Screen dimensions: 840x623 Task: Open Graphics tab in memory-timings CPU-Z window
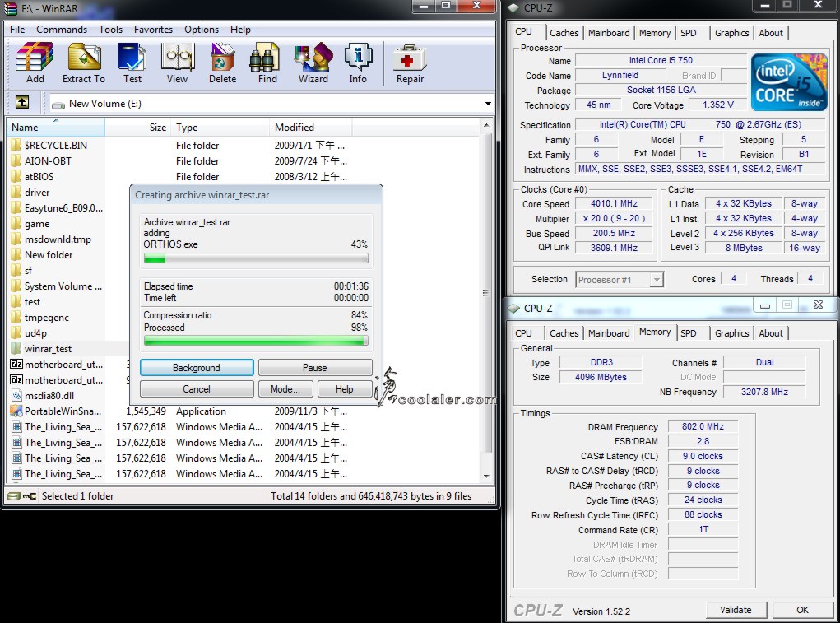point(731,333)
